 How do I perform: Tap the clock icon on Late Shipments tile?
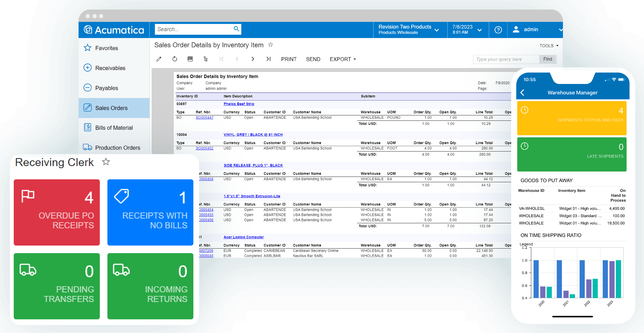point(525,146)
